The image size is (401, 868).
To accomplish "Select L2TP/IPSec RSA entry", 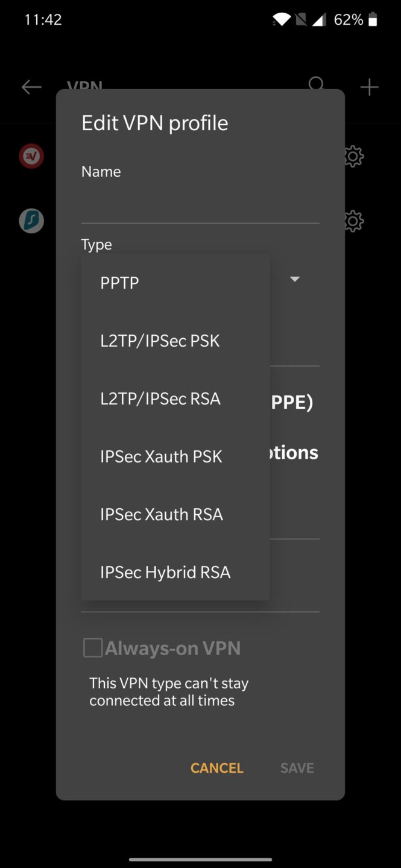I will (160, 398).
